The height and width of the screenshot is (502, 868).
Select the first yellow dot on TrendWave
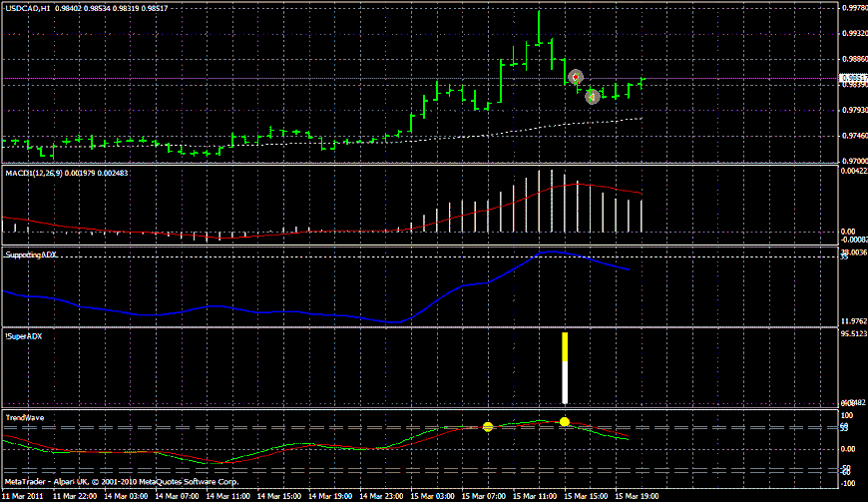coord(488,427)
